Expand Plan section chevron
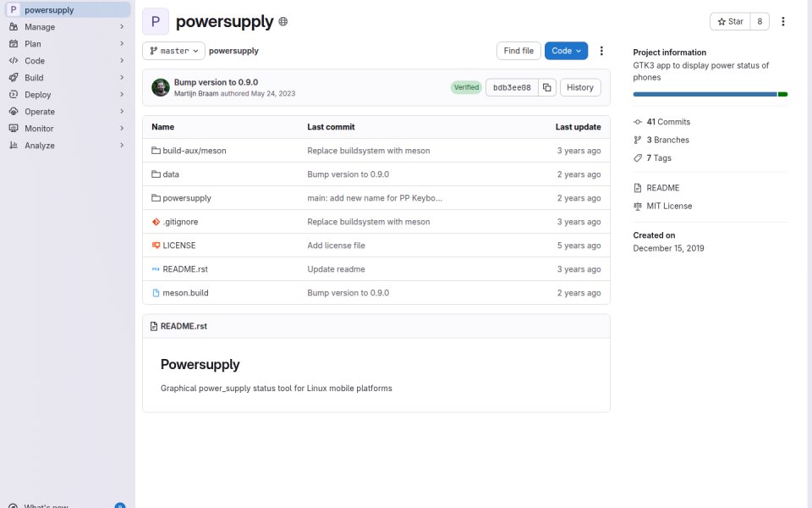The width and height of the screenshot is (812, 508). 122,44
